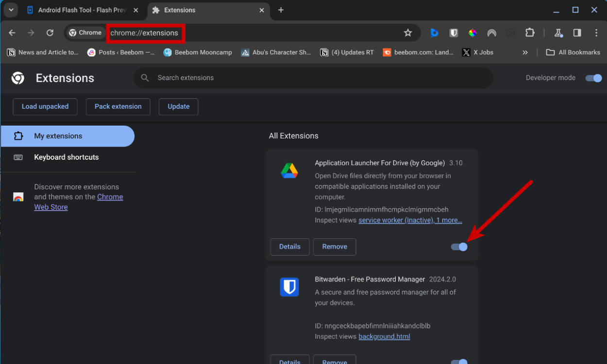This screenshot has width=607, height=364.
Task: Expand the bookmarks overflow chevron
Action: click(525, 52)
